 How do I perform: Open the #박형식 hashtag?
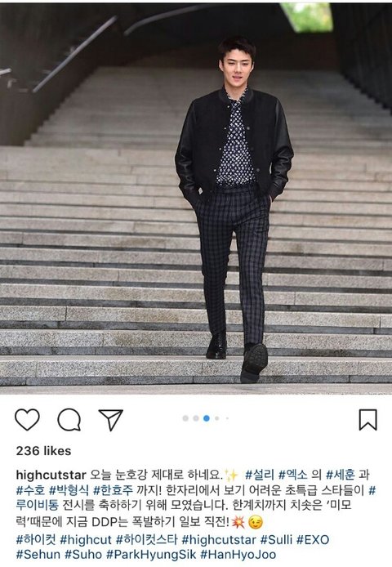69,490
